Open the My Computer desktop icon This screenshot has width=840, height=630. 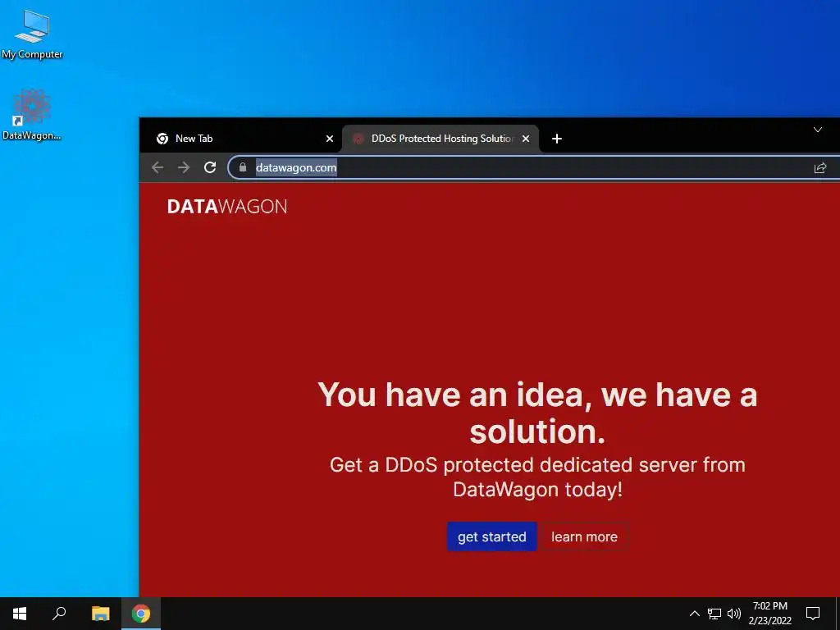(32, 34)
